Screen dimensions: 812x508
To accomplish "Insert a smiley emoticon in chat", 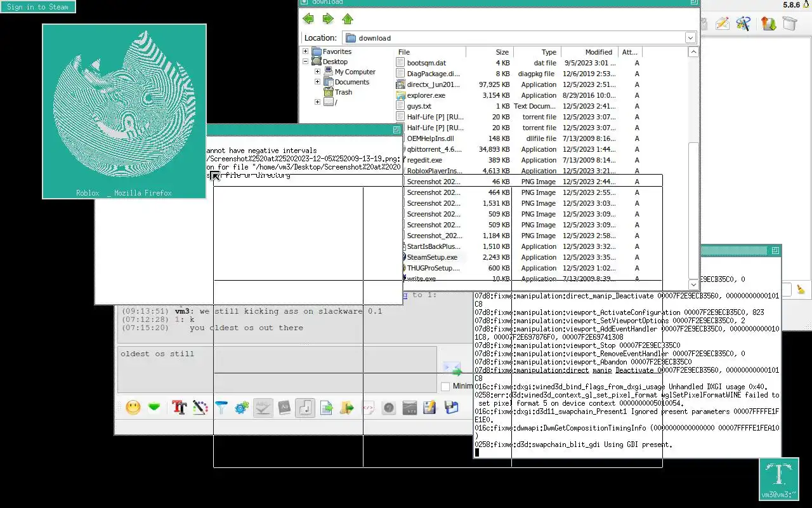I will click(x=133, y=408).
